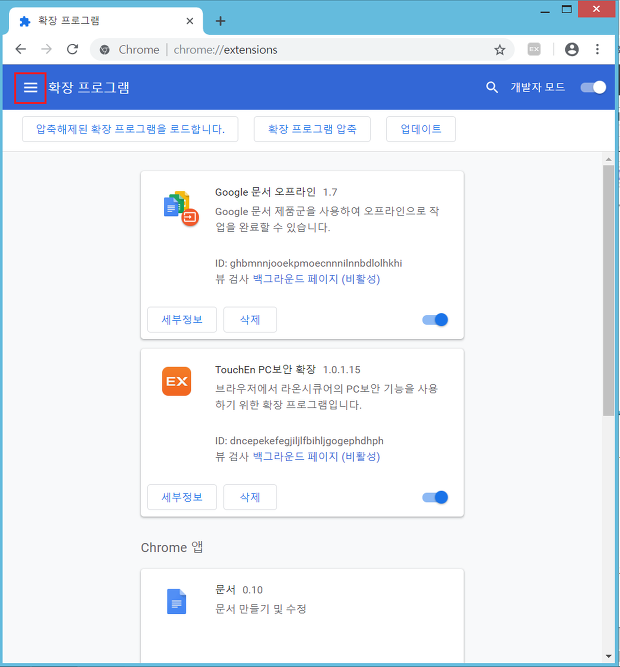
Task: Click the scrollbar up arrow
Action: tap(609, 160)
